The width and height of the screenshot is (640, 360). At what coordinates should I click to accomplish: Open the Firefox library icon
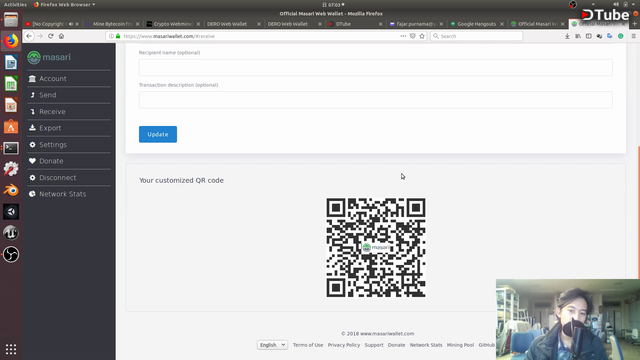(x=578, y=36)
